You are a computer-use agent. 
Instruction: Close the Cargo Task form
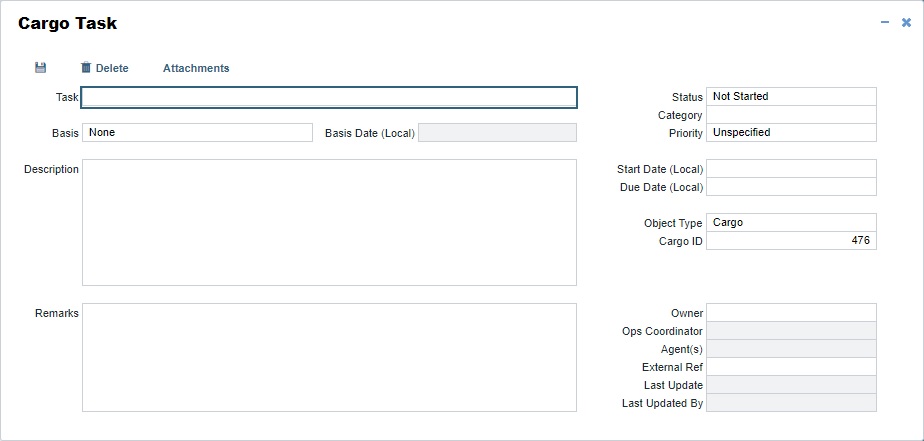pos(906,22)
